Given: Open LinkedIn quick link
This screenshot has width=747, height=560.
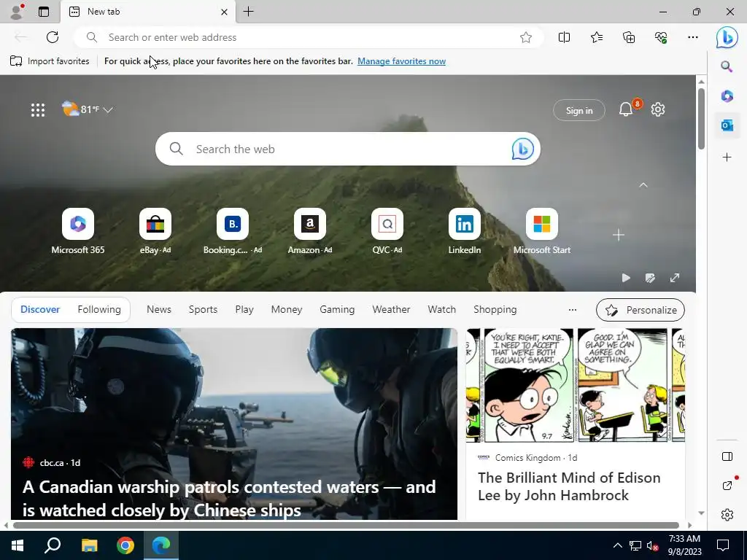Looking at the screenshot, I should click(465, 231).
